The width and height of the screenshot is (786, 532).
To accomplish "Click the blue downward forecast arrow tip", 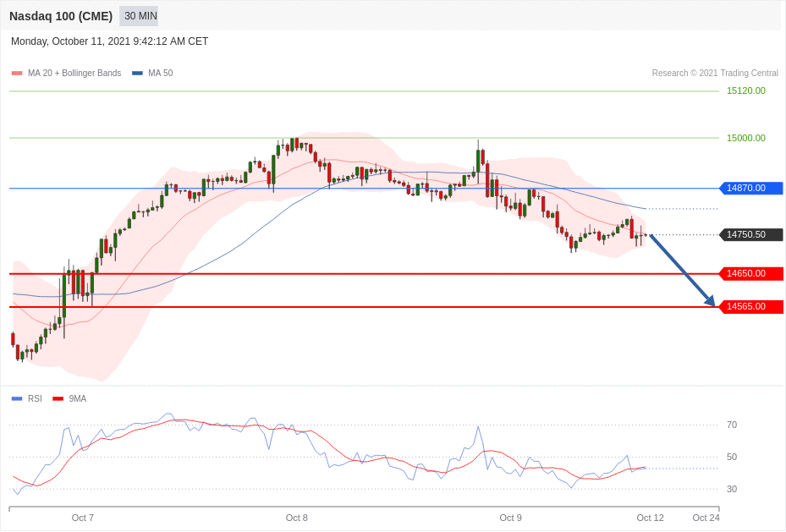I will tap(712, 303).
